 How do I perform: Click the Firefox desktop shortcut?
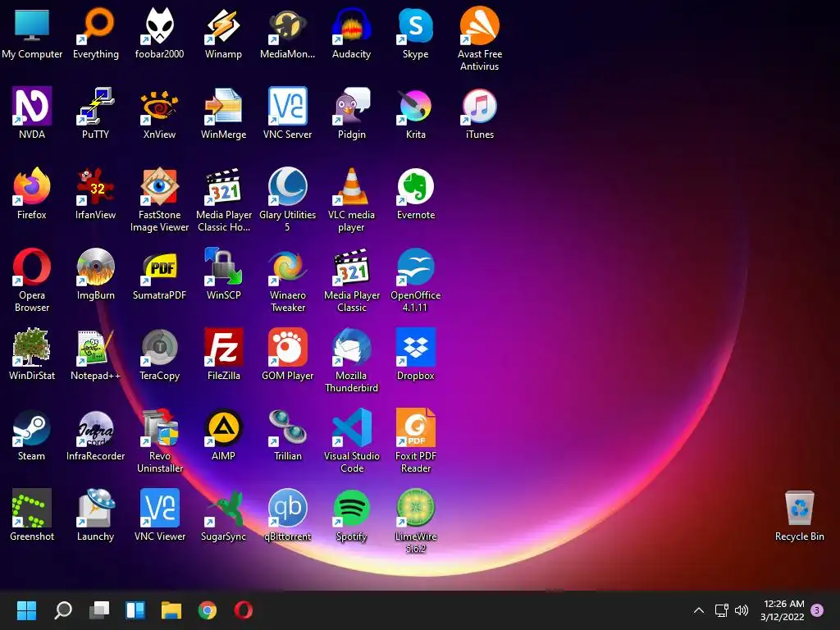tap(32, 186)
